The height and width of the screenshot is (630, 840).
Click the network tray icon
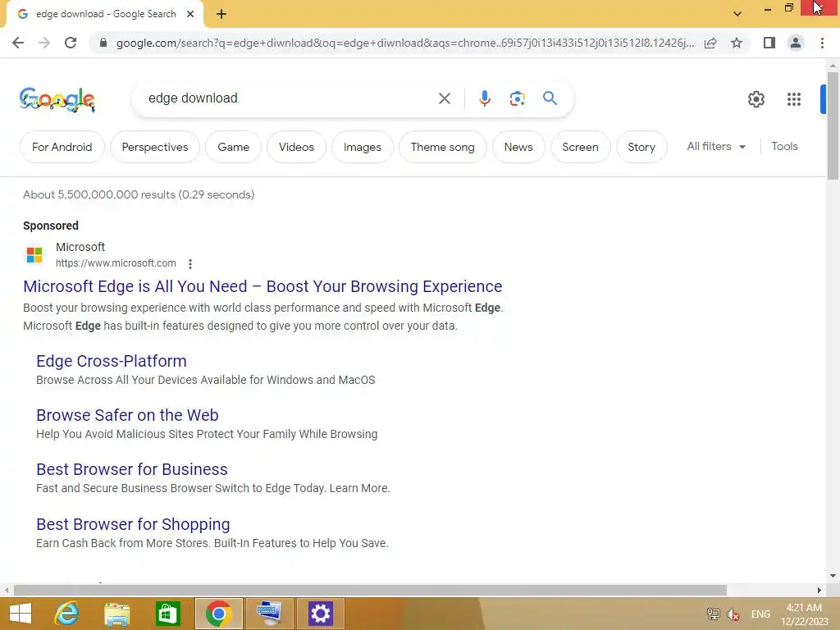pyautogui.click(x=713, y=614)
